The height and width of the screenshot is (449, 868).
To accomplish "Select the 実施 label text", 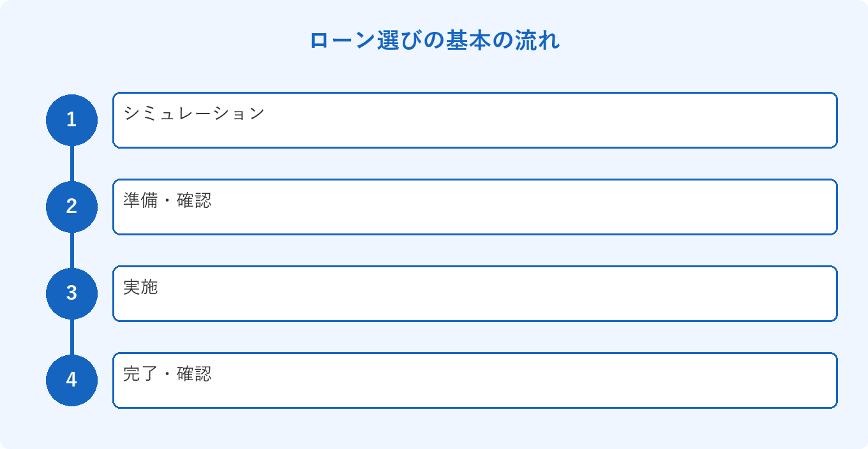I will [x=140, y=287].
